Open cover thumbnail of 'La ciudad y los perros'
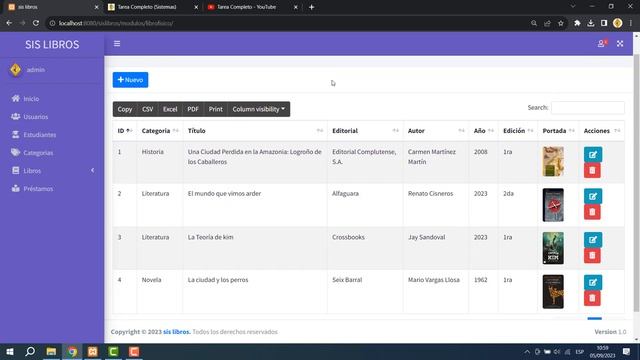This screenshot has height=360, width=640. 553,291
